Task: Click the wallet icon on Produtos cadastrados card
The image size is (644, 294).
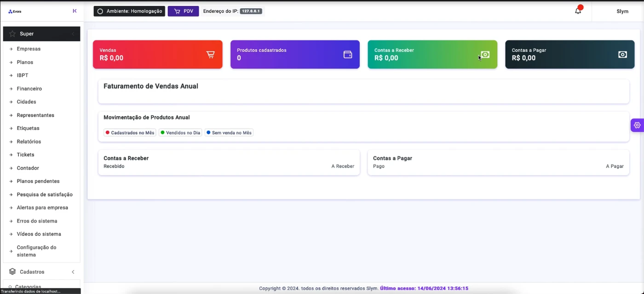Action: [x=348, y=55]
